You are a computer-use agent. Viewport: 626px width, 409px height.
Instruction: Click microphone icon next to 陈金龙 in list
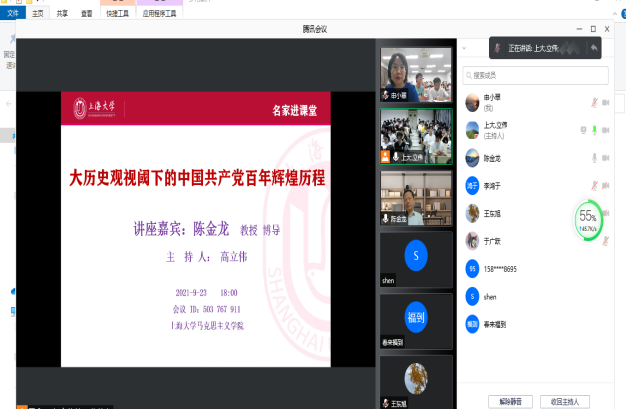(594, 158)
